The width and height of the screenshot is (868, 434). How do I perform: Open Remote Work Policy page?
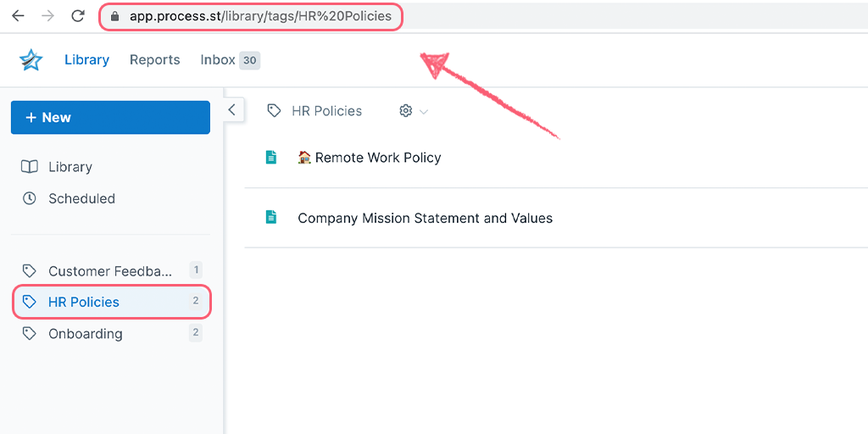[x=370, y=158]
